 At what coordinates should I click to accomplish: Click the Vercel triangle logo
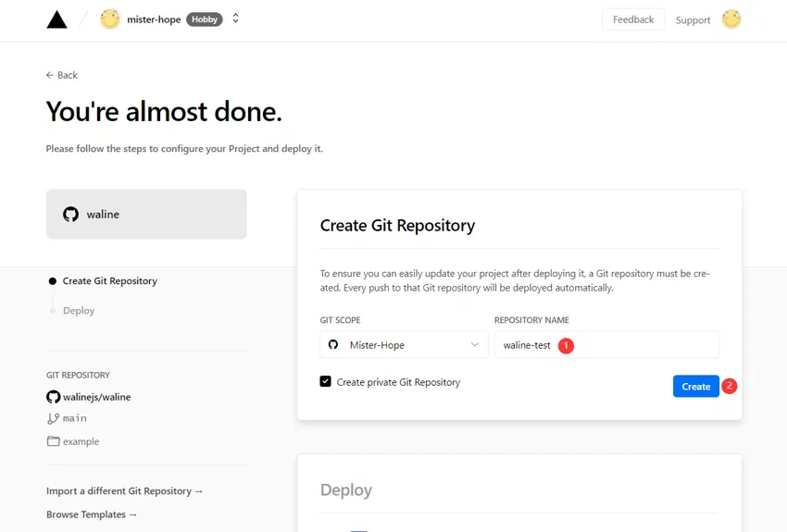click(x=56, y=19)
